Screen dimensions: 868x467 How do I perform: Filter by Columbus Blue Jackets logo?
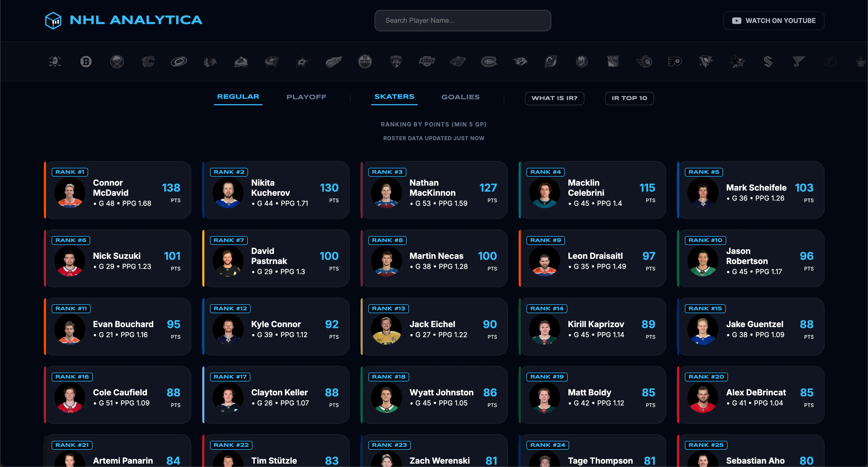[272, 62]
